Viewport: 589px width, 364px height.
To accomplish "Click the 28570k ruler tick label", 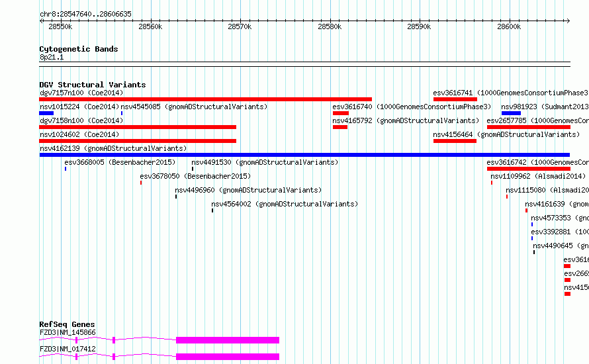I will (x=240, y=26).
